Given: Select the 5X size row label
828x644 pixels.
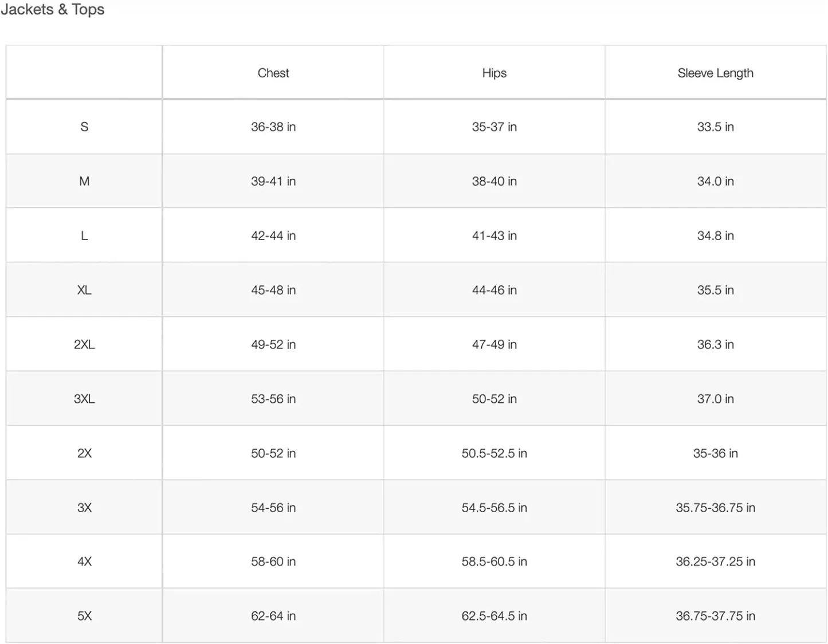Looking at the screenshot, I should (84, 616).
